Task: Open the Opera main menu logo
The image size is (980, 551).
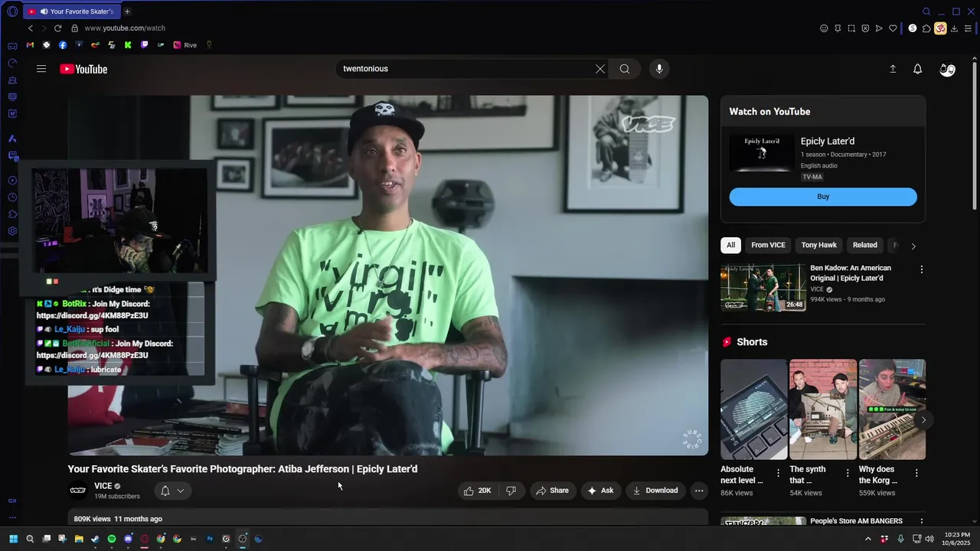Action: [x=12, y=11]
